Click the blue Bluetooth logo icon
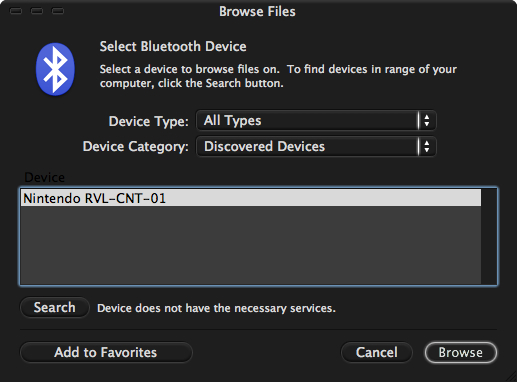The width and height of the screenshot is (517, 382). 55,69
